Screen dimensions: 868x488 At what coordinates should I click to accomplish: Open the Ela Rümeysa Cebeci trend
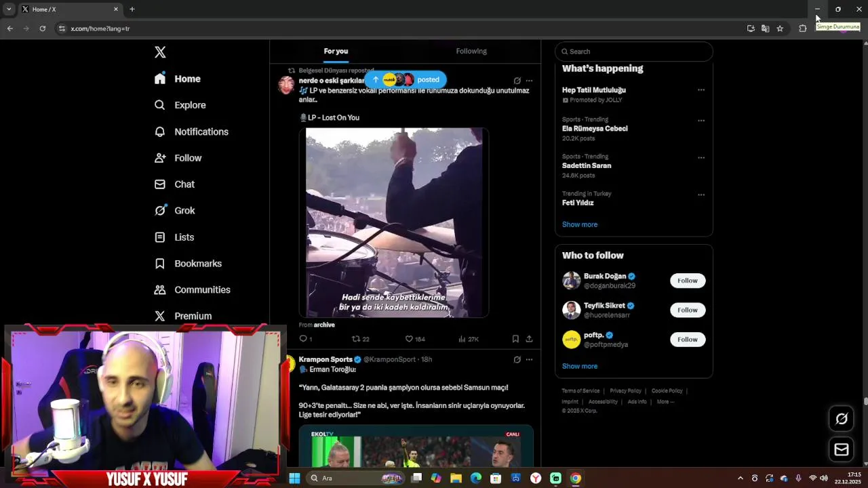click(595, 129)
